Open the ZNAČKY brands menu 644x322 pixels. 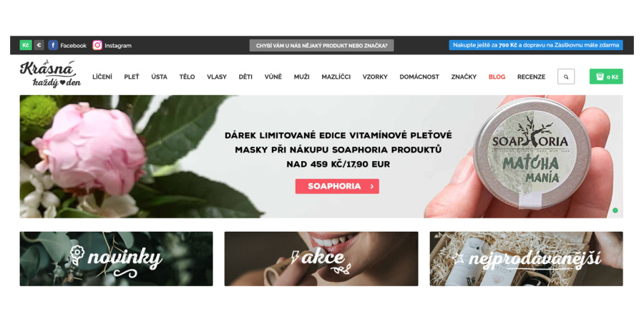click(464, 77)
